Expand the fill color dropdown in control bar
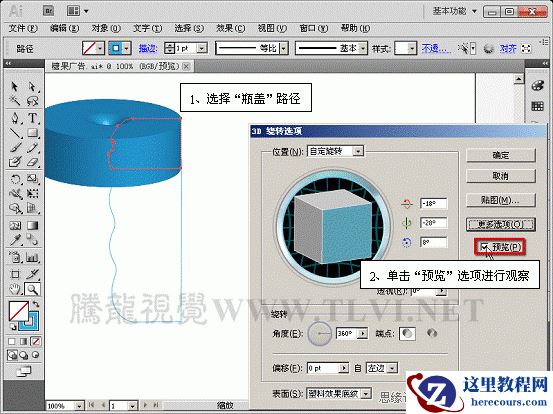The height and width of the screenshot is (414, 553). 101,48
